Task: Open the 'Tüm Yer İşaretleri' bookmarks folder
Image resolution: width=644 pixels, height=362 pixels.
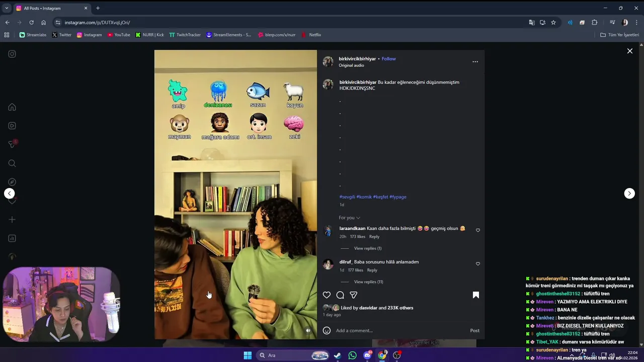Action: pyautogui.click(x=620, y=35)
